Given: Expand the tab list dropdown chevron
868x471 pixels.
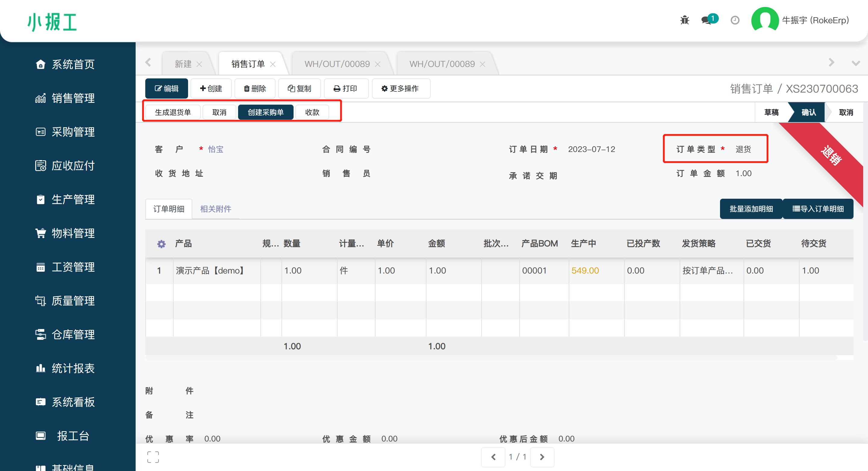Looking at the screenshot, I should [856, 63].
